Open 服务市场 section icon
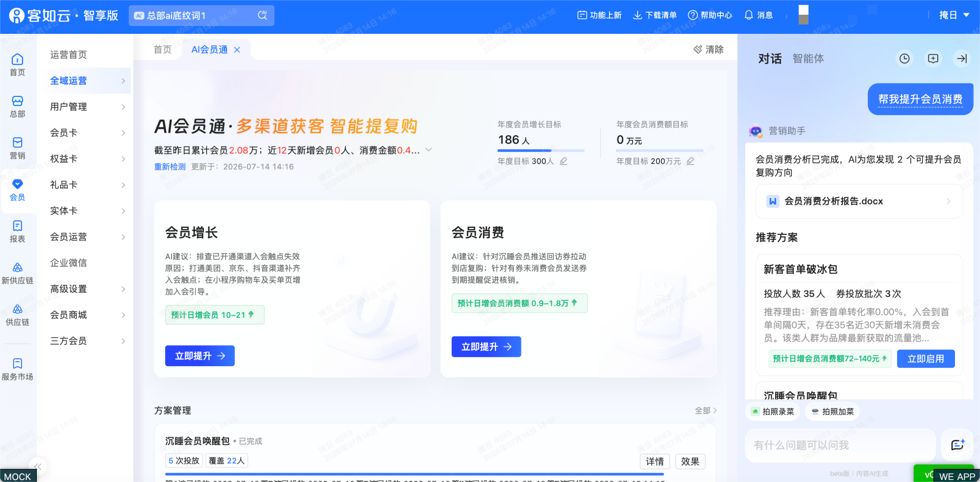Screen dimensions: 980x482 pyautogui.click(x=18, y=369)
